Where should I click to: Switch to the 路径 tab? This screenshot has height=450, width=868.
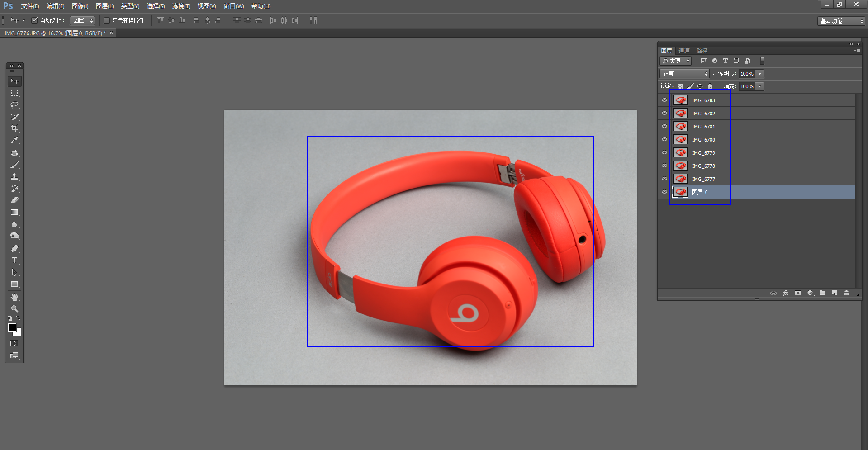(x=702, y=51)
